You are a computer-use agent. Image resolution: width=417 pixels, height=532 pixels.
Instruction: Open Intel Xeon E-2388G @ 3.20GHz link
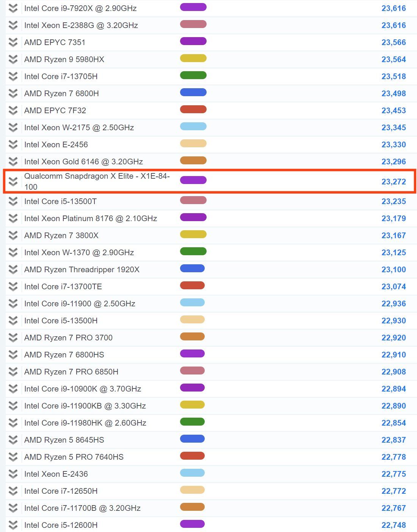click(x=81, y=25)
